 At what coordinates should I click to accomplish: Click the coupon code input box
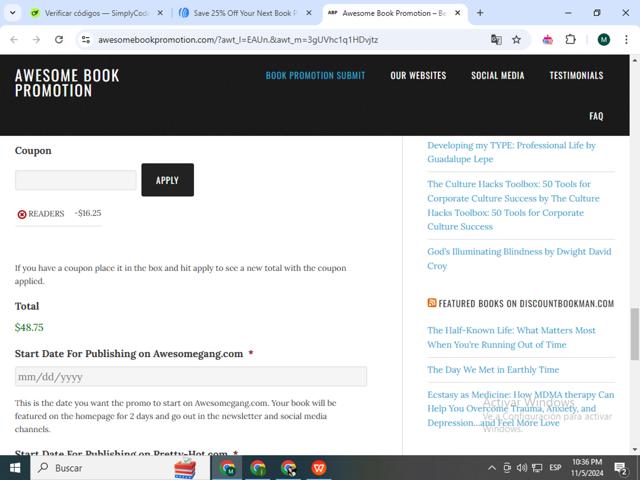click(76, 180)
